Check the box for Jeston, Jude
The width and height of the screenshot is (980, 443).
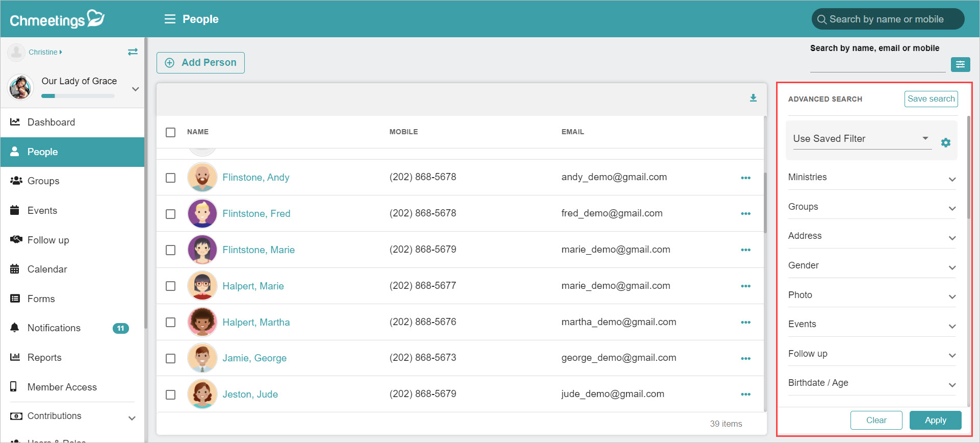171,395
